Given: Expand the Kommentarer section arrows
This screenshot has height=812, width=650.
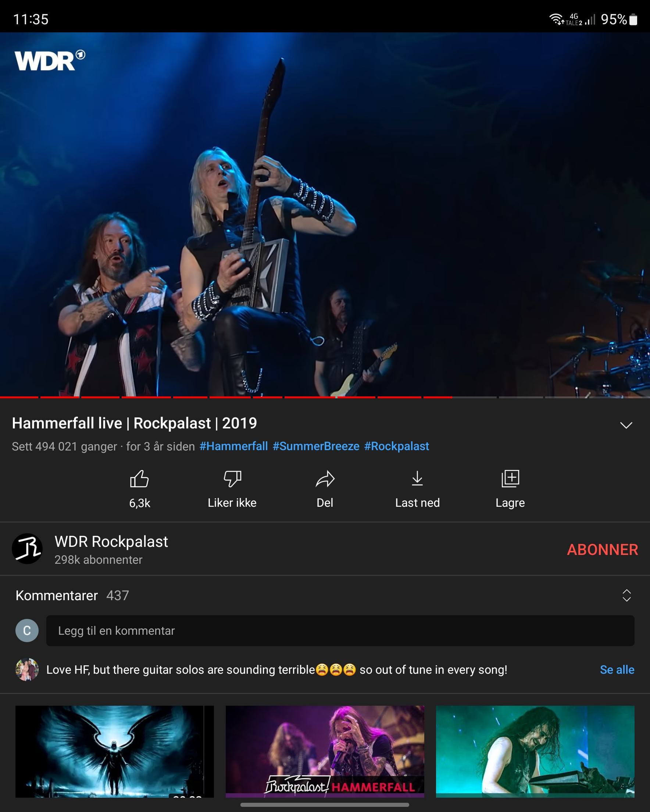Looking at the screenshot, I should (626, 595).
